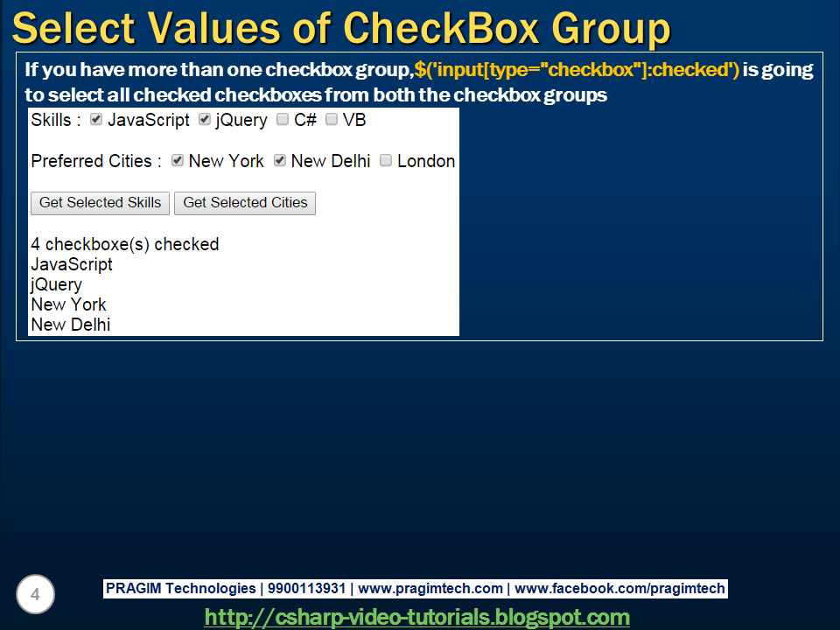Uncheck the JavaScript skill checkbox
The width and height of the screenshot is (840, 630).
click(x=95, y=120)
